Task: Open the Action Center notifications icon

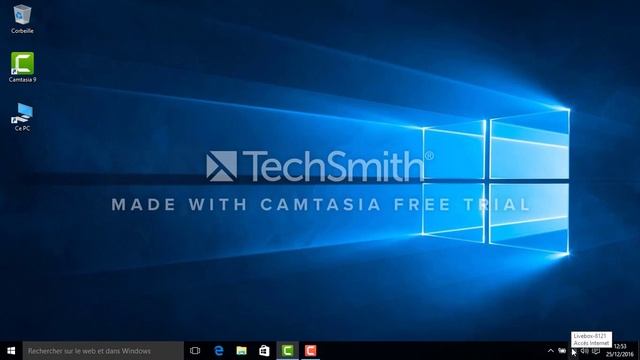Action: (x=596, y=351)
